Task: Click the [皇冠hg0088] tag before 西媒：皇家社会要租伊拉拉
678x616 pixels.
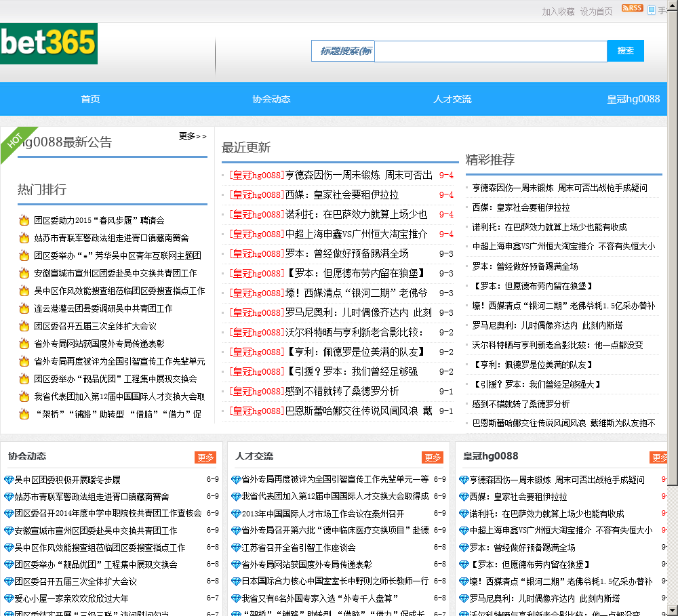Action: [257, 195]
